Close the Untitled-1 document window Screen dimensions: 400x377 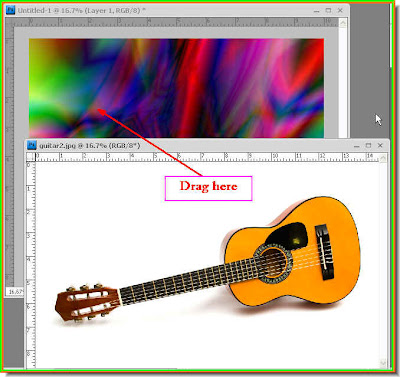(340, 10)
